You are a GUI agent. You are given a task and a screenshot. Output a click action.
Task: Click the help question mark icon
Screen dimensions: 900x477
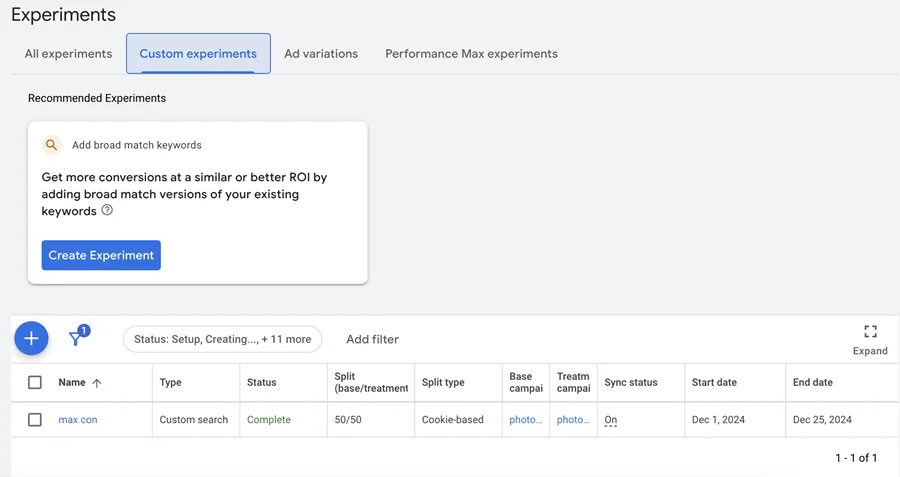(107, 210)
